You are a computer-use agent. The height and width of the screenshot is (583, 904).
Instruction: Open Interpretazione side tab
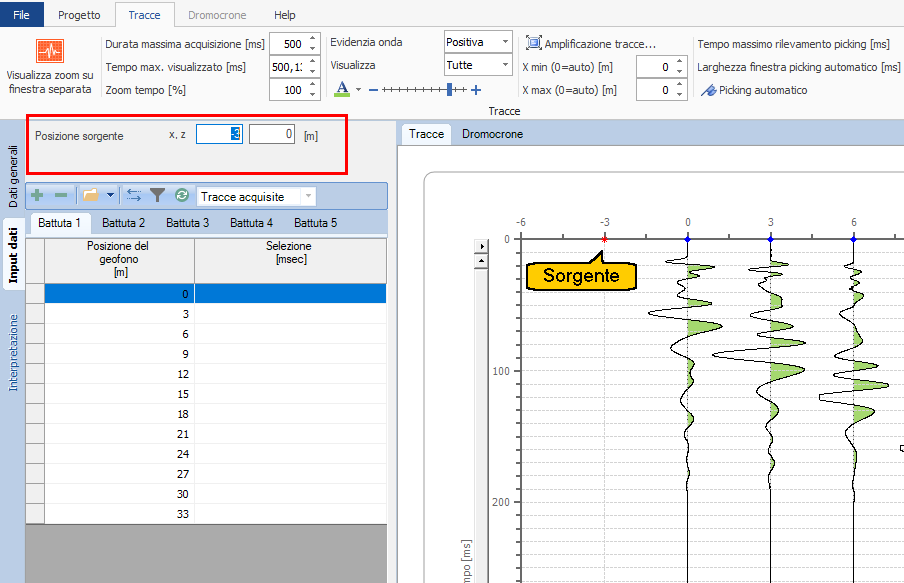[x=13, y=352]
